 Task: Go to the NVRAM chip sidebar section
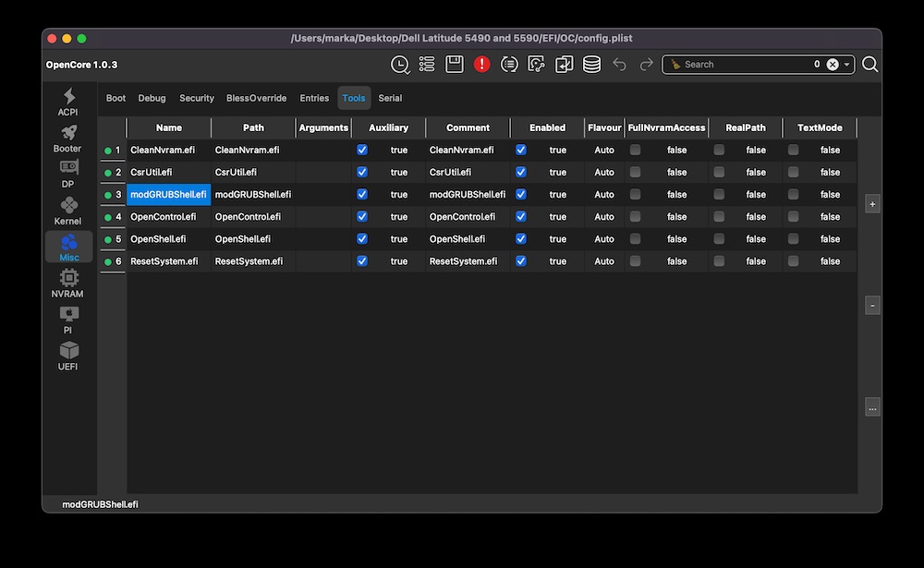click(67, 284)
